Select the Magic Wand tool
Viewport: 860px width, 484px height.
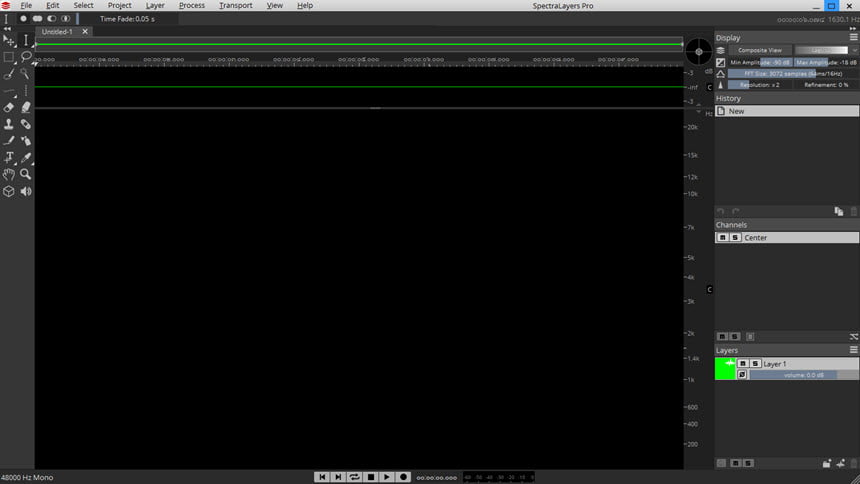pos(26,74)
